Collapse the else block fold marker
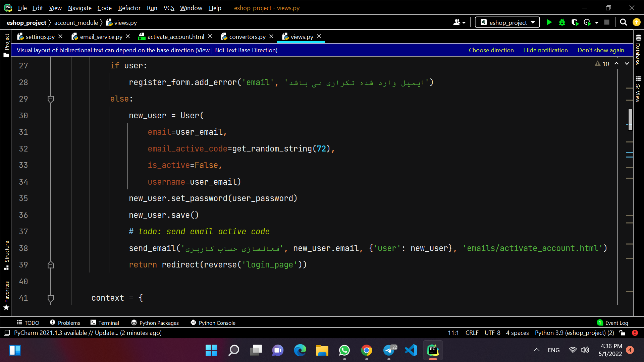This screenshot has width=644, height=362. coord(51,99)
